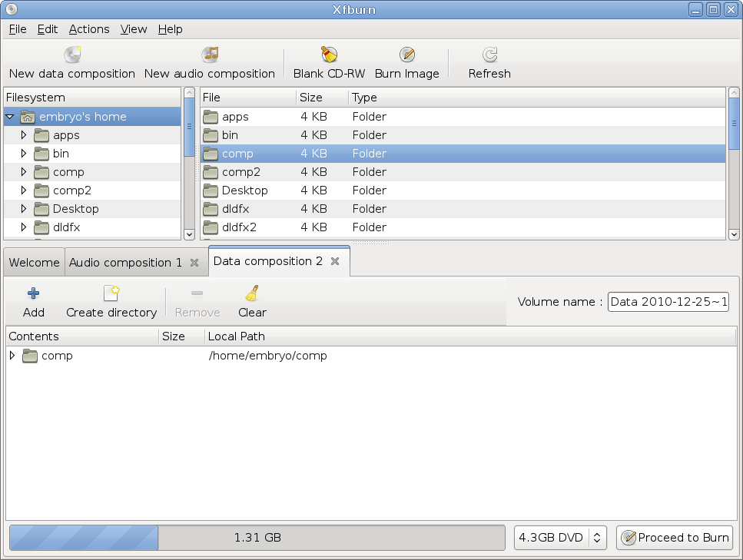Screen dimensions: 743x560
Task: Sort file list by Type column header
Action: (x=537, y=98)
